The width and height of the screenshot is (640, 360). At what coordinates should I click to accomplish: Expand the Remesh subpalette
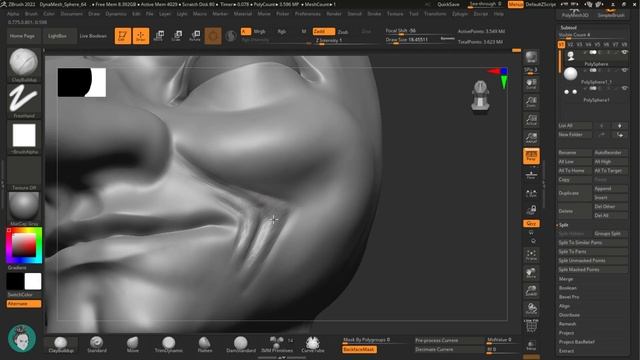(567, 324)
